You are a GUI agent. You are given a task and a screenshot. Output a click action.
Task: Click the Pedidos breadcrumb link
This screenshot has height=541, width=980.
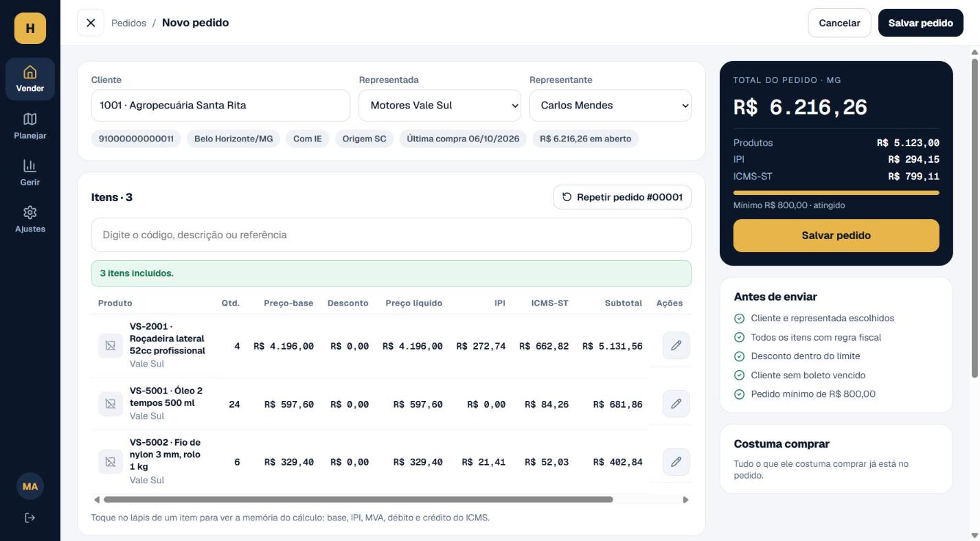(x=128, y=23)
